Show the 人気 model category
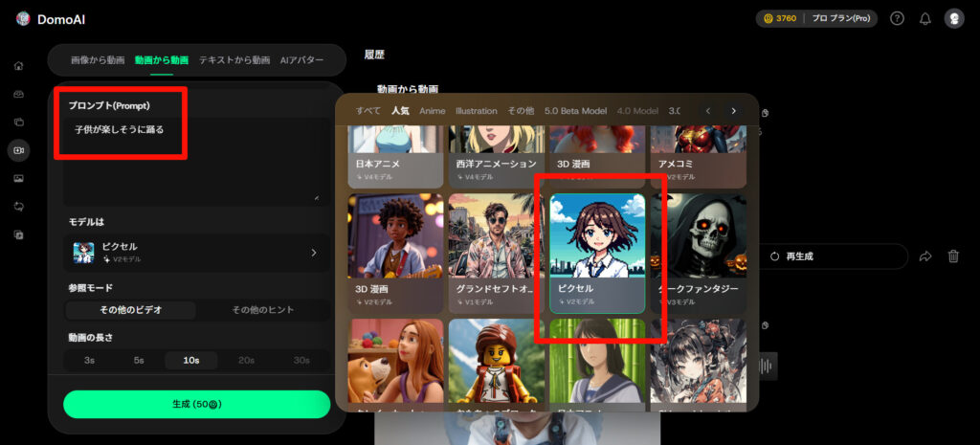 pyautogui.click(x=400, y=111)
